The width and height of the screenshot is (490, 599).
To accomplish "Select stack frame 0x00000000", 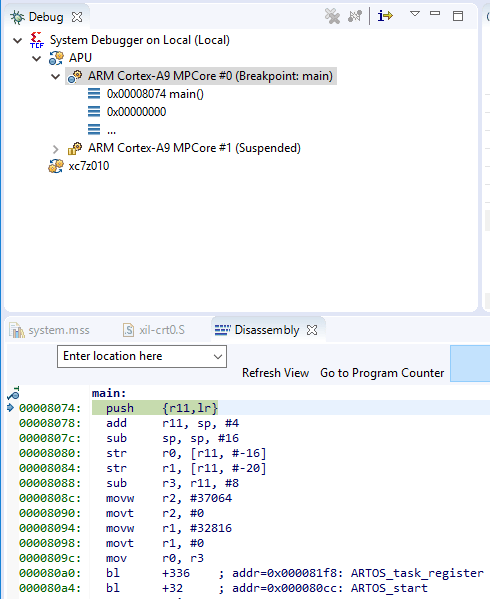I will point(136,112).
